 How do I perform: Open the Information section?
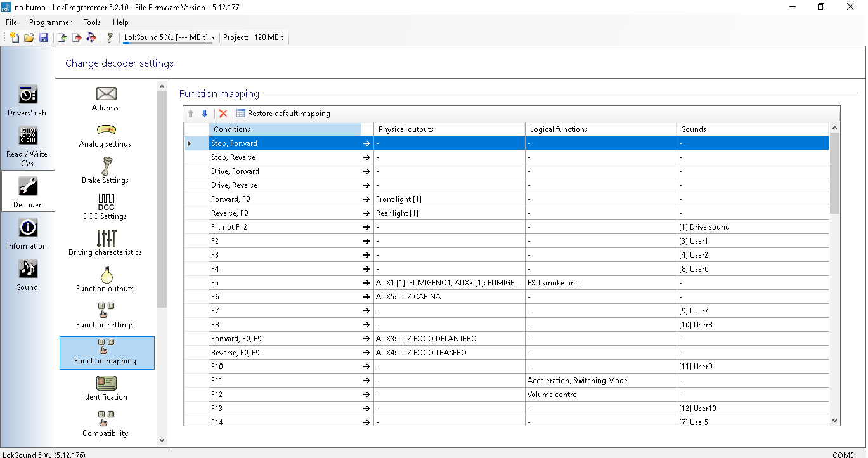pos(27,234)
